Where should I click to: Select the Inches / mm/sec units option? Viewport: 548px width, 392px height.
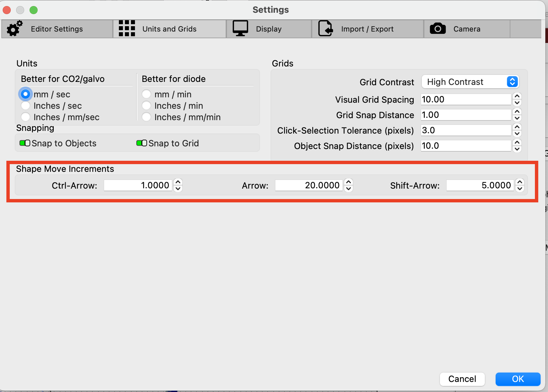[26, 117]
